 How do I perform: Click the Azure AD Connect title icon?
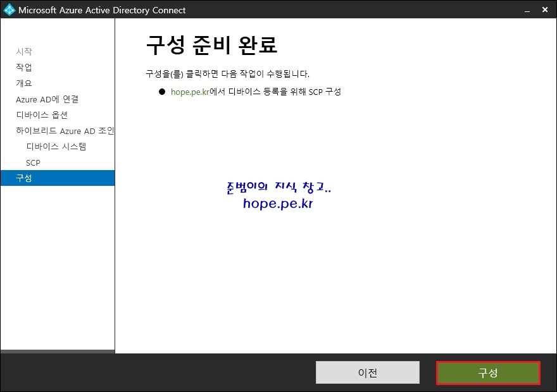click(9, 9)
